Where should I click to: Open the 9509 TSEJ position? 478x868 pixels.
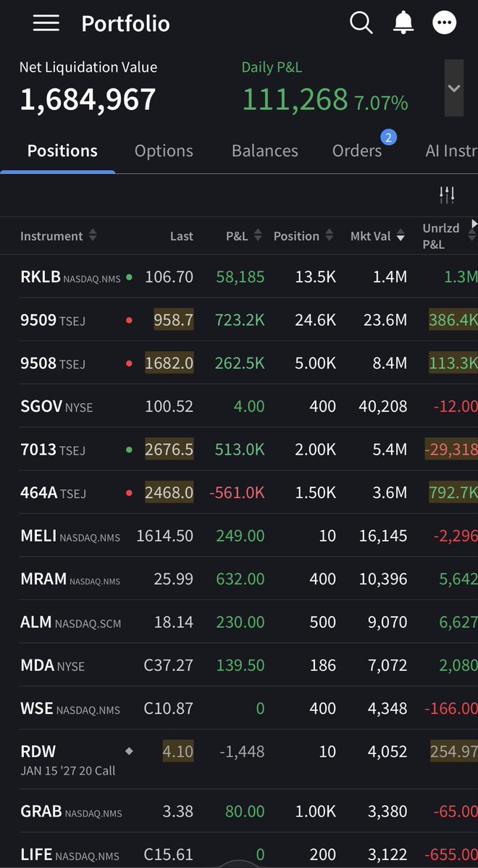click(x=239, y=320)
